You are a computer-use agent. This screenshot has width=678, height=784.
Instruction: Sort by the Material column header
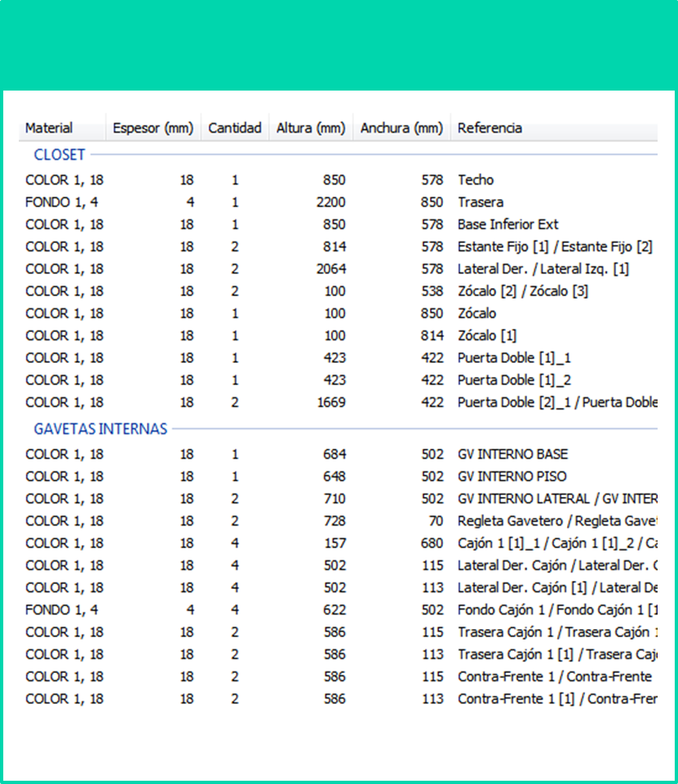62,128
